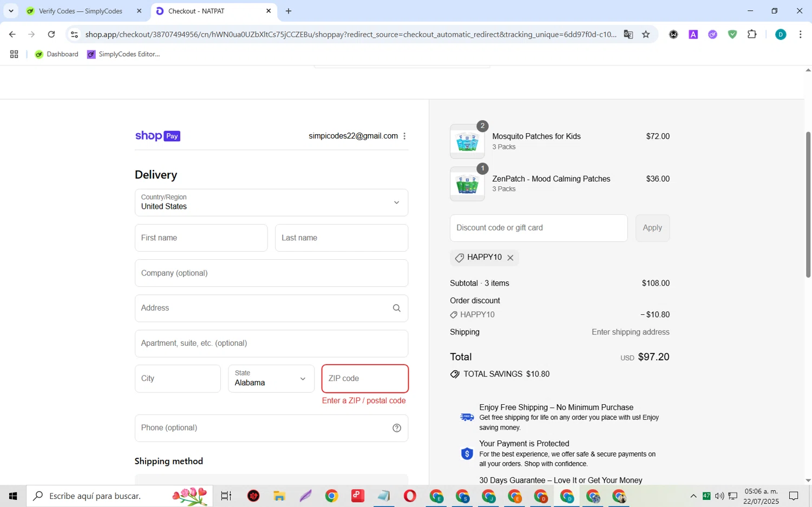Click the taskbar clock showing 05:06 a. m.
Image resolution: width=812 pixels, height=507 pixels.
coord(761,496)
